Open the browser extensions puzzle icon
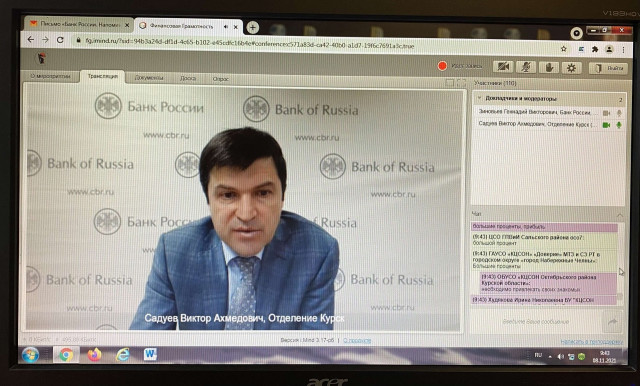This screenshot has width=640, height=386. pos(595,49)
